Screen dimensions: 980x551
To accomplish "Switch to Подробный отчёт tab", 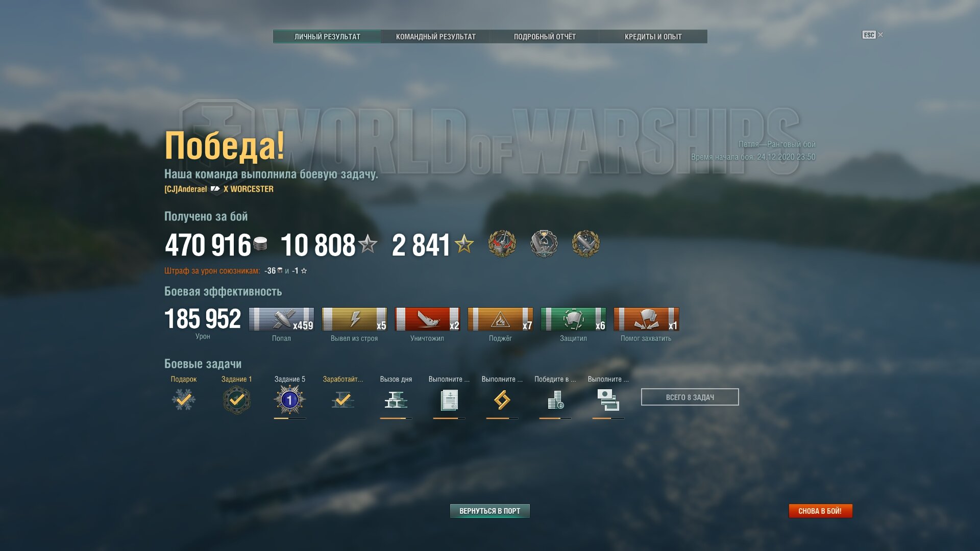I will click(x=545, y=37).
